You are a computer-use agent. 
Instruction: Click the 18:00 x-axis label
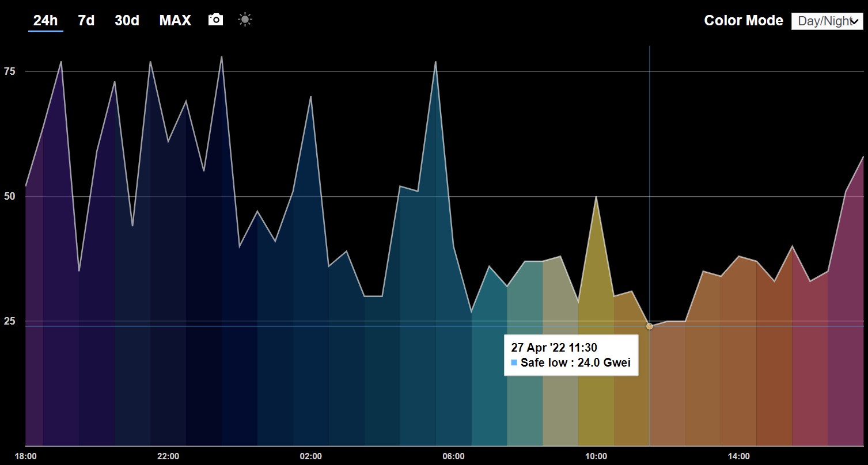point(26,456)
